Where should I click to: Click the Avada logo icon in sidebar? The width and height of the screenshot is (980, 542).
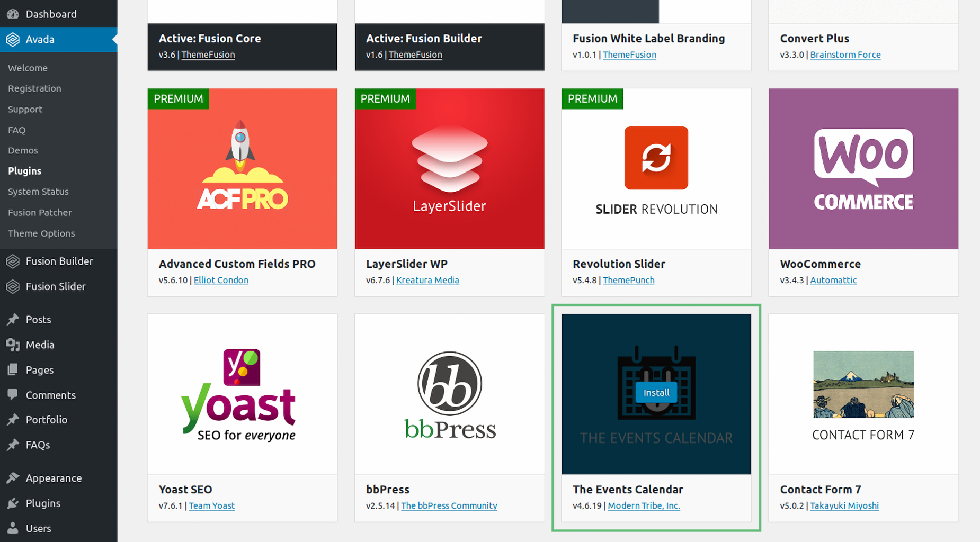coord(13,40)
